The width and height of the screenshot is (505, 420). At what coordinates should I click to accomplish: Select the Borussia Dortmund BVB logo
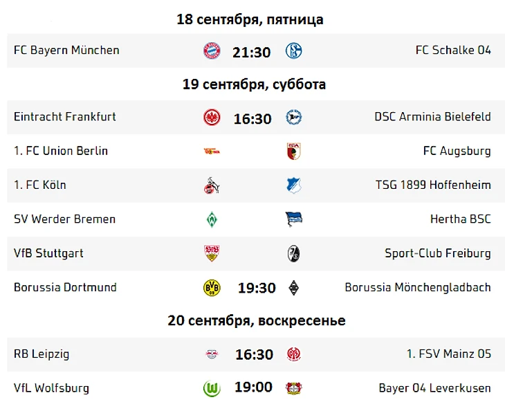point(212,288)
